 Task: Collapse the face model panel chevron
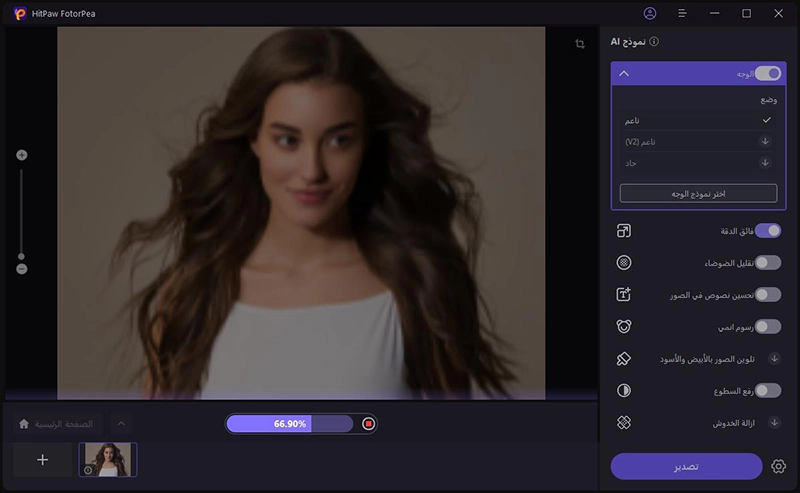[624, 73]
